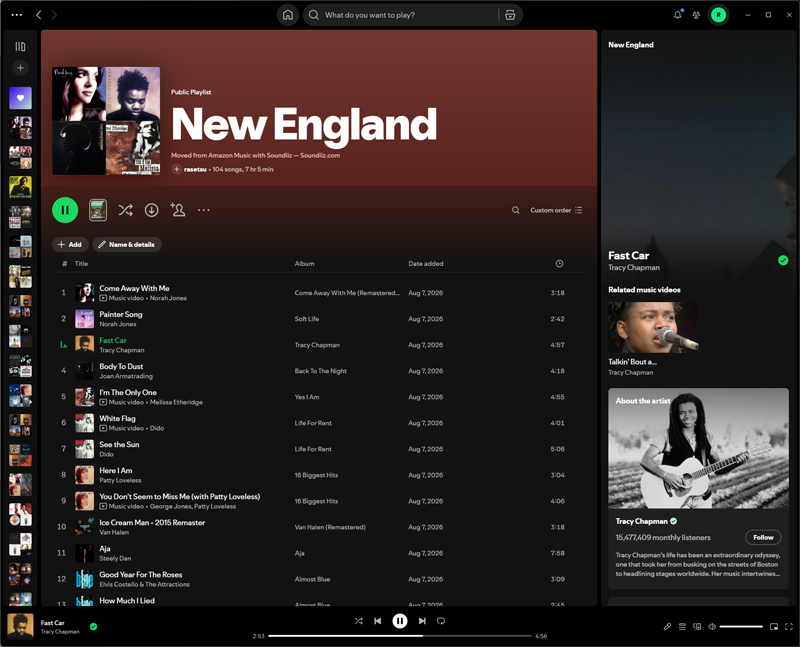Open the 'rasetsu' profile link
The width and height of the screenshot is (800, 647).
coord(195,169)
